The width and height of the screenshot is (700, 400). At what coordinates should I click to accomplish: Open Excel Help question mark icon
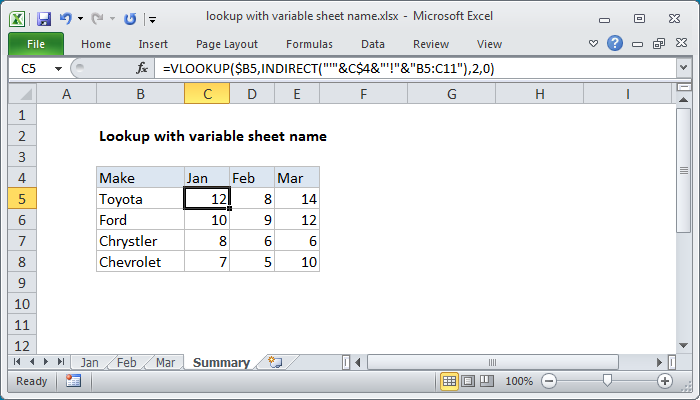616,44
